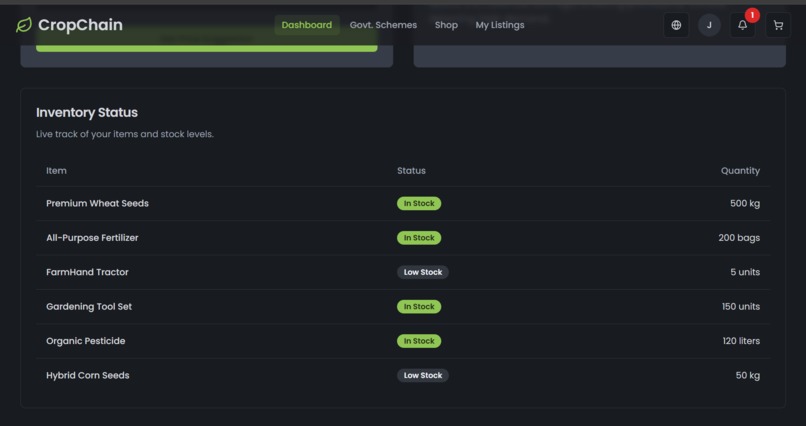Click the Status column header
Screen dimensions: 806x426
coord(411,171)
